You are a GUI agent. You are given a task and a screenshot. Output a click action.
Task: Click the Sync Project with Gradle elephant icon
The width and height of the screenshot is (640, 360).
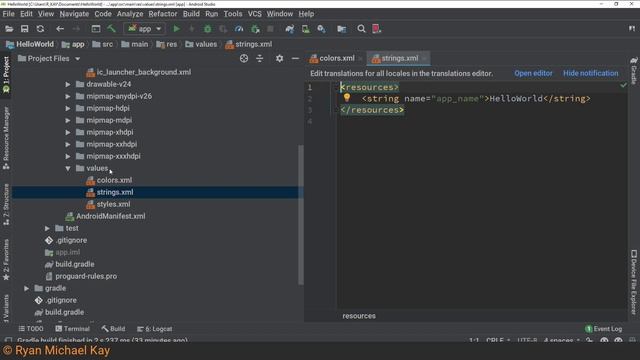(x=290, y=29)
